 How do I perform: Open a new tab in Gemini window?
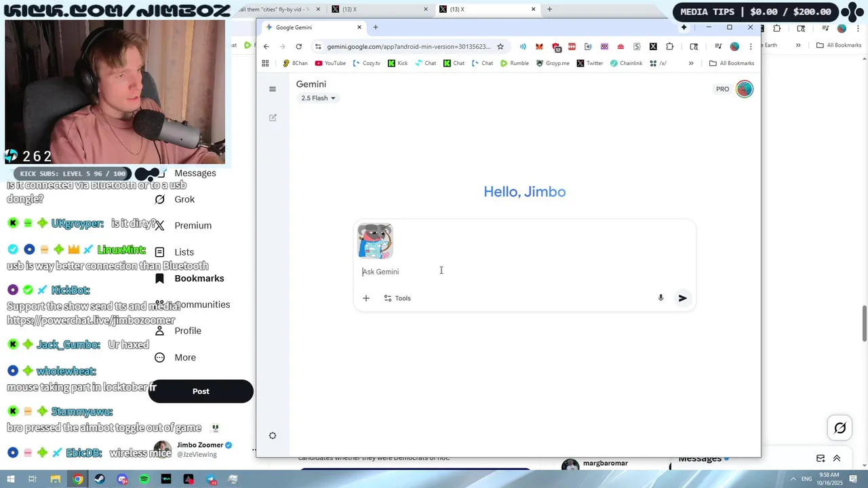click(376, 28)
